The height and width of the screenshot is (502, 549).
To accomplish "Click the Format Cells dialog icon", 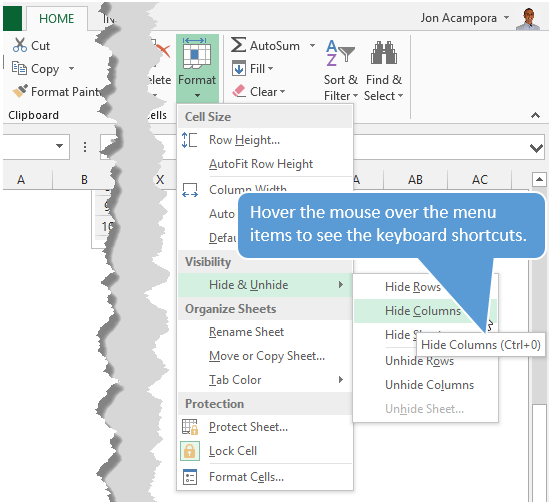I will (x=190, y=477).
